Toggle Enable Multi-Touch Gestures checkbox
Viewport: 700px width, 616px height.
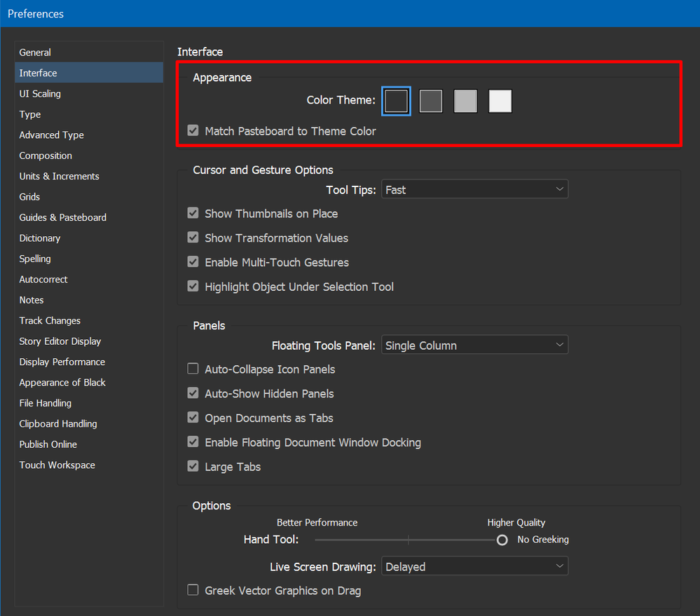193,262
